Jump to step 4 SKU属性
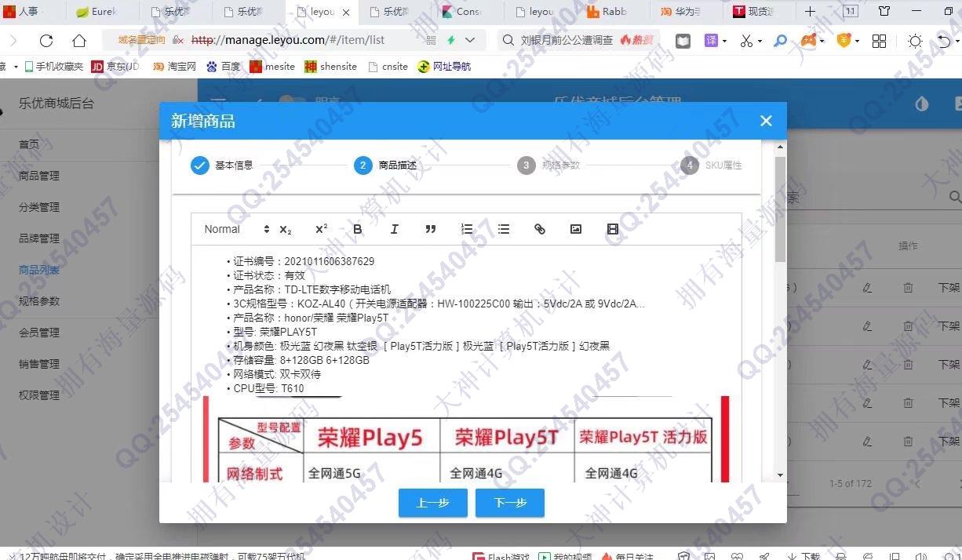The width and height of the screenshot is (962, 560). [x=711, y=165]
